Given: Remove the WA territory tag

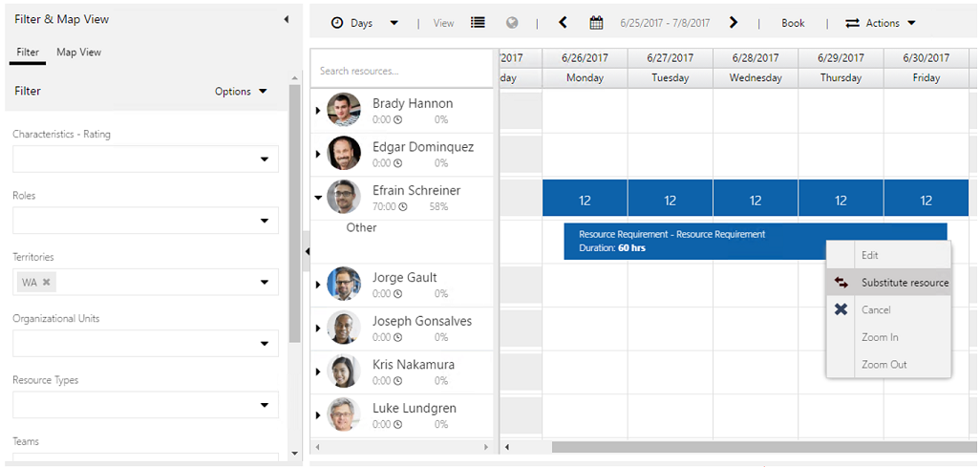Looking at the screenshot, I should [47, 283].
